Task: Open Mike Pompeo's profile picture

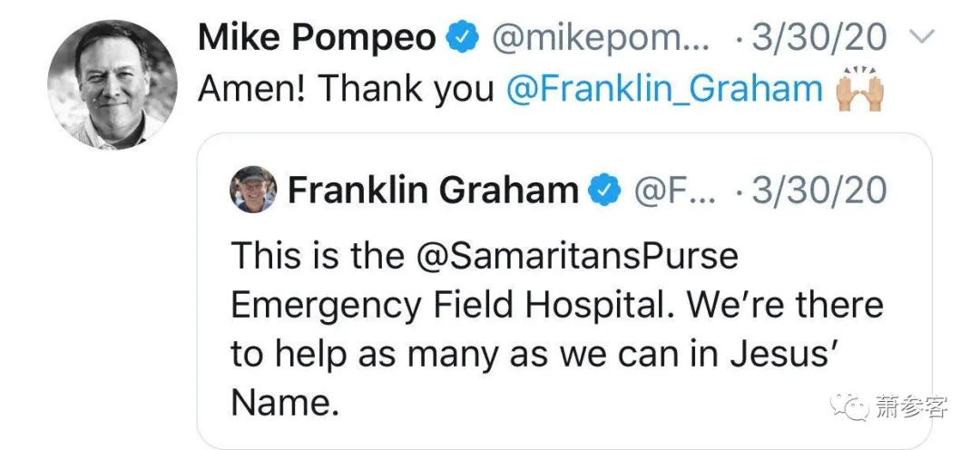Action: coord(113,83)
